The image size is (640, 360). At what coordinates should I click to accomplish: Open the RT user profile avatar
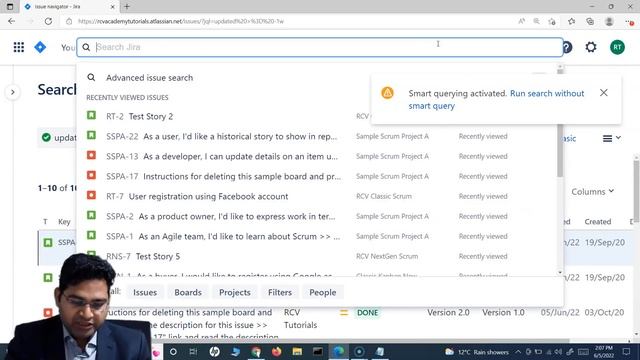(x=617, y=47)
